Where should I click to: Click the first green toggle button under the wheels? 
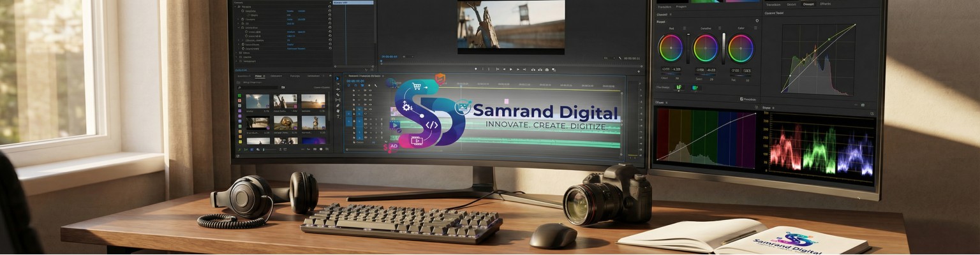pos(679,87)
